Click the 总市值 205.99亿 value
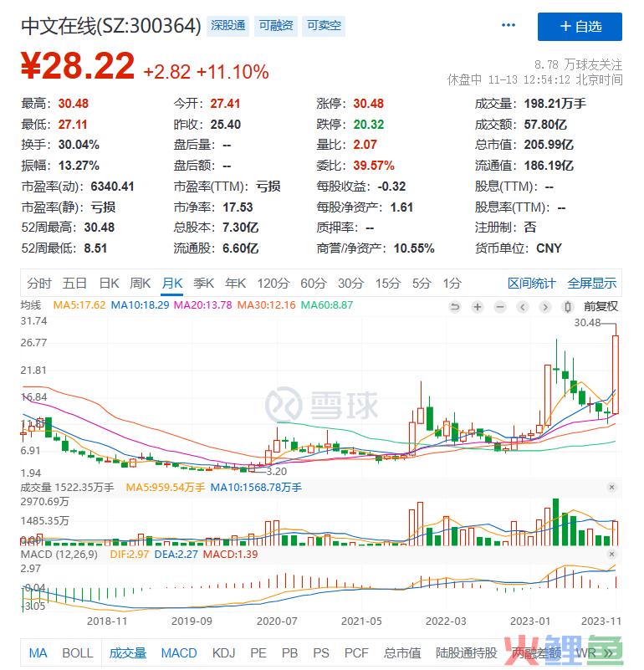Screen dimensions: 644x670 point(549,145)
